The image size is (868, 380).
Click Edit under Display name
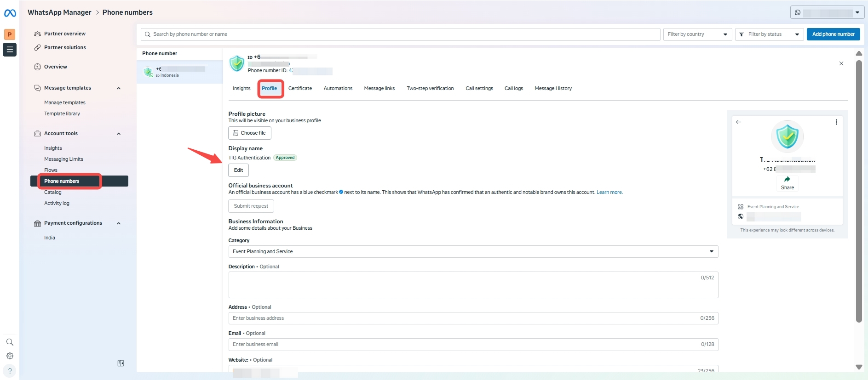(x=238, y=170)
